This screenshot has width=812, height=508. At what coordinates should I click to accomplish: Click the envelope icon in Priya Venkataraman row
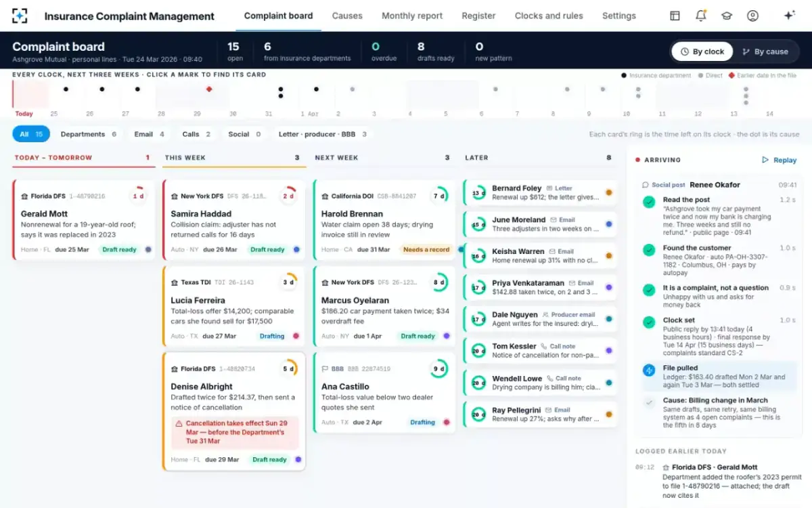pyautogui.click(x=572, y=283)
